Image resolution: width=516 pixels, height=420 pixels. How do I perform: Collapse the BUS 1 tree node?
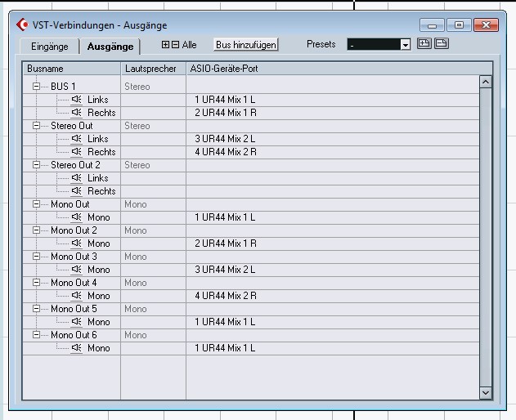pyautogui.click(x=36, y=86)
